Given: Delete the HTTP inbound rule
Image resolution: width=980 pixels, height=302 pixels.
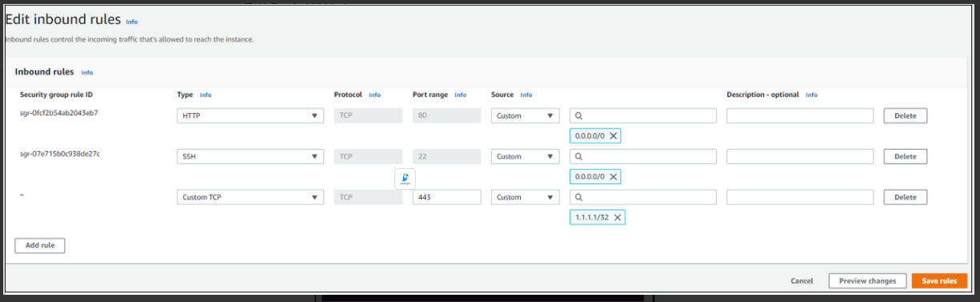Looking at the screenshot, I should coord(905,115).
